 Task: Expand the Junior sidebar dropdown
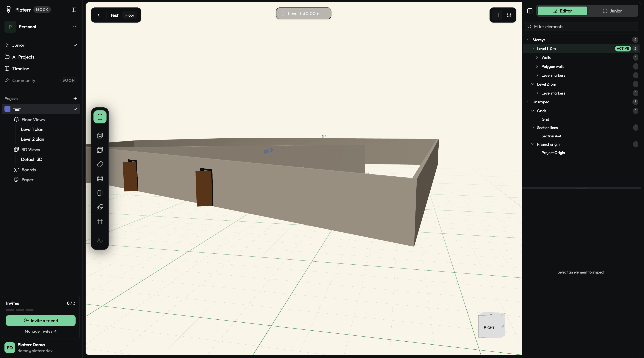[75, 45]
